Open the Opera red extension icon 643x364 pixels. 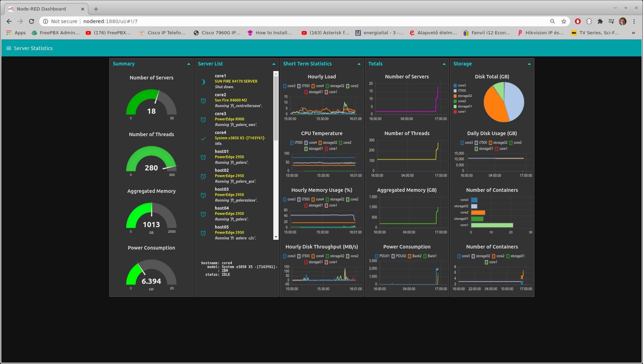point(578,21)
